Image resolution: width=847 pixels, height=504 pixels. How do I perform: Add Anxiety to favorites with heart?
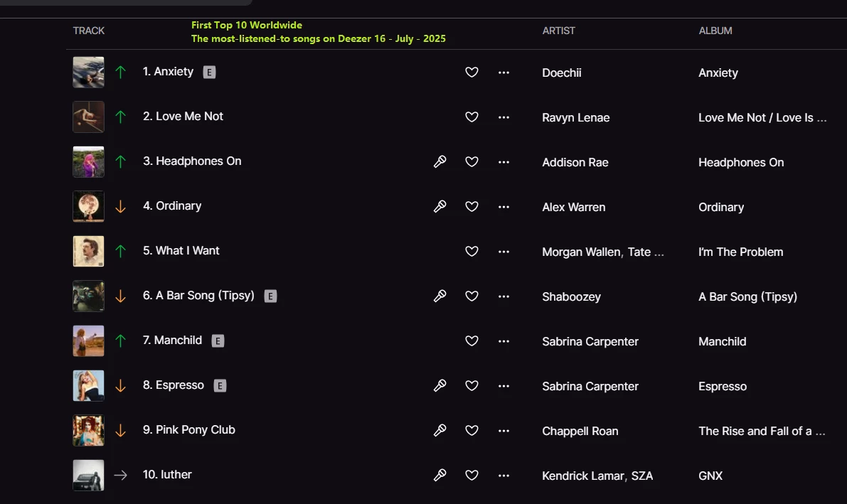(x=472, y=73)
